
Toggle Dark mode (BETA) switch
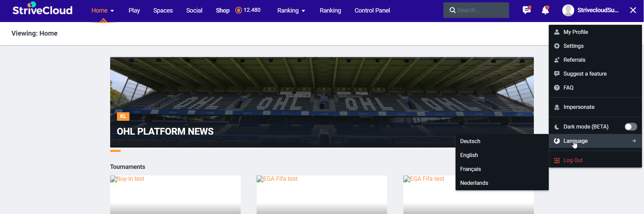tap(631, 127)
